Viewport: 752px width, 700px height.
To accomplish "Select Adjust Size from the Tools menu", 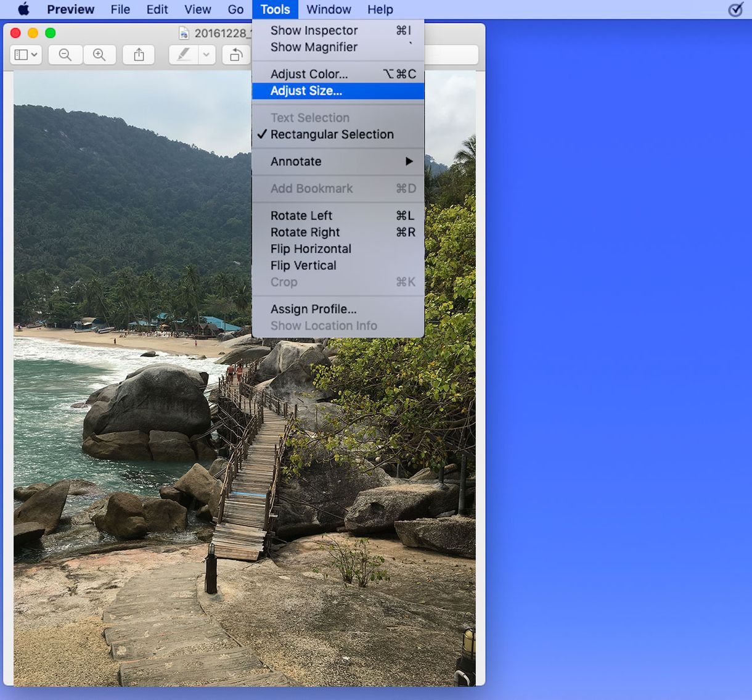I will (x=306, y=91).
